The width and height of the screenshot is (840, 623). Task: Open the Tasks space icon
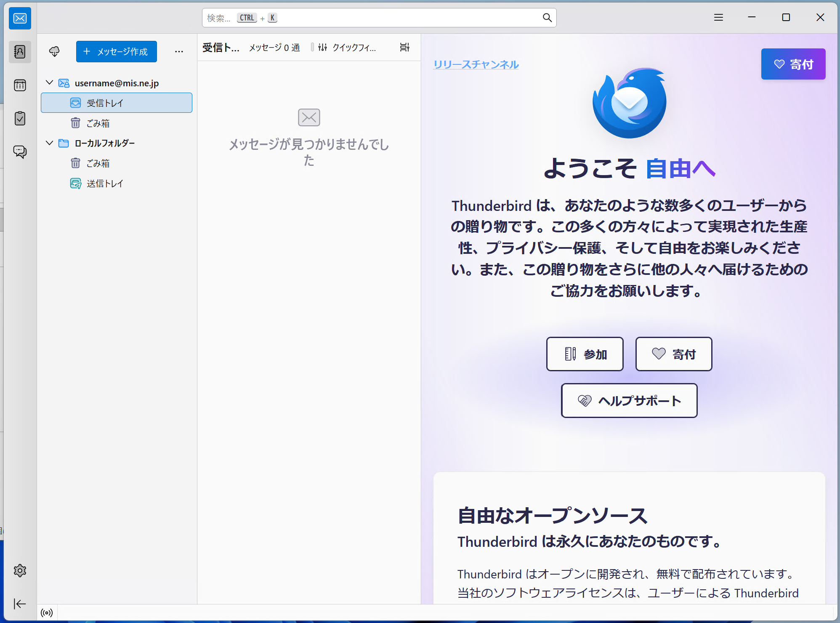pos(20,118)
